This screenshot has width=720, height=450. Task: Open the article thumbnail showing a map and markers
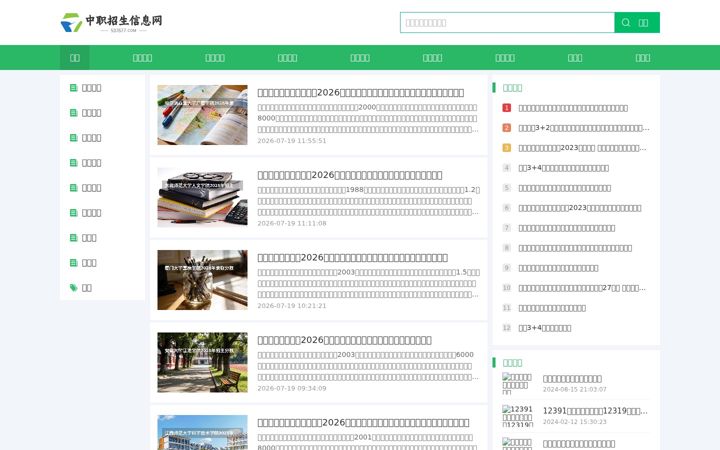point(202,115)
